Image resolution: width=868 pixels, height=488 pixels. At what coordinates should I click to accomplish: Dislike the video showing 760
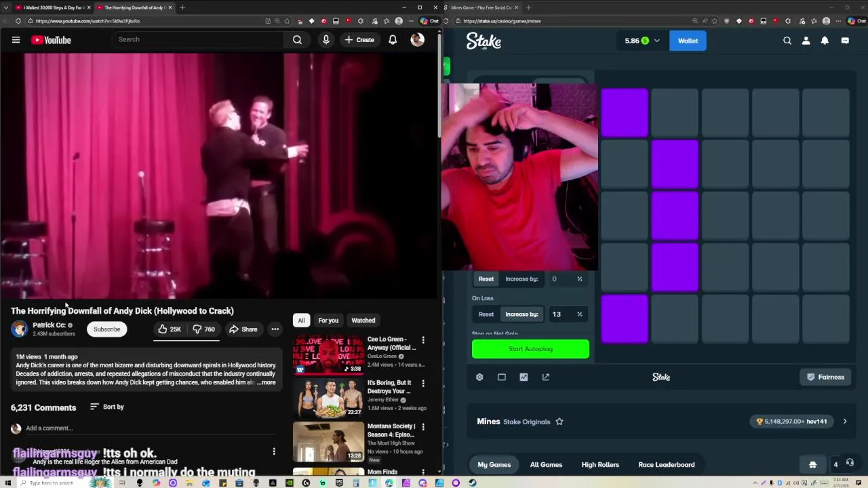[203, 329]
